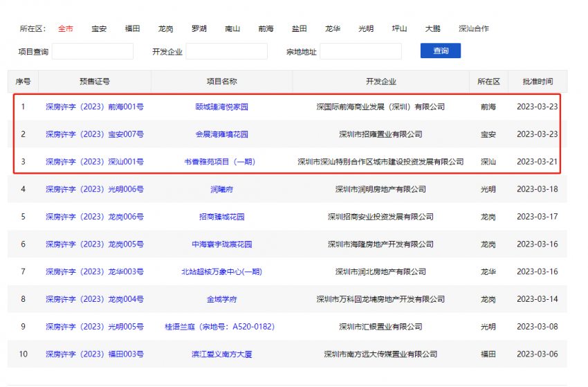Select developer 深圳招商安业投资发展有限公司
The height and width of the screenshot is (387, 588).
click(380, 217)
